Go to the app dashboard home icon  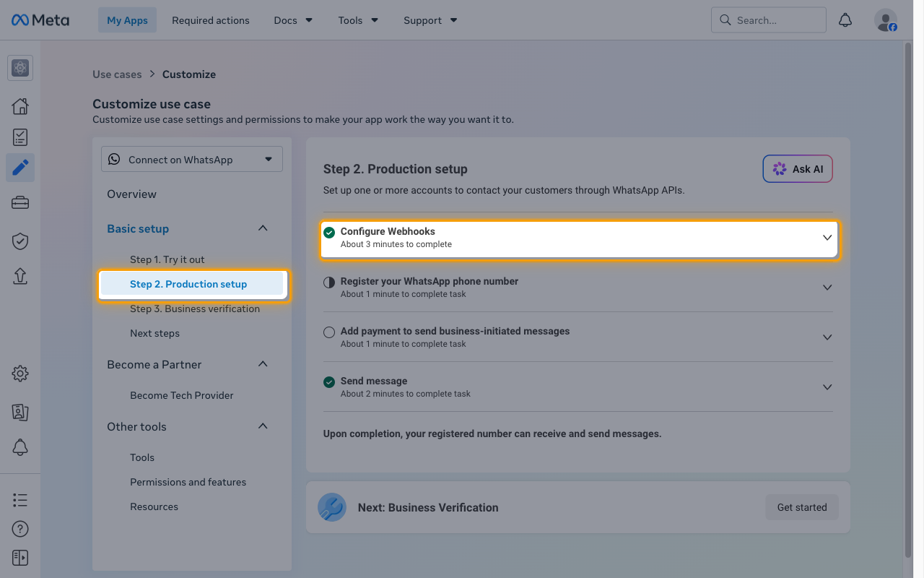[x=20, y=106]
